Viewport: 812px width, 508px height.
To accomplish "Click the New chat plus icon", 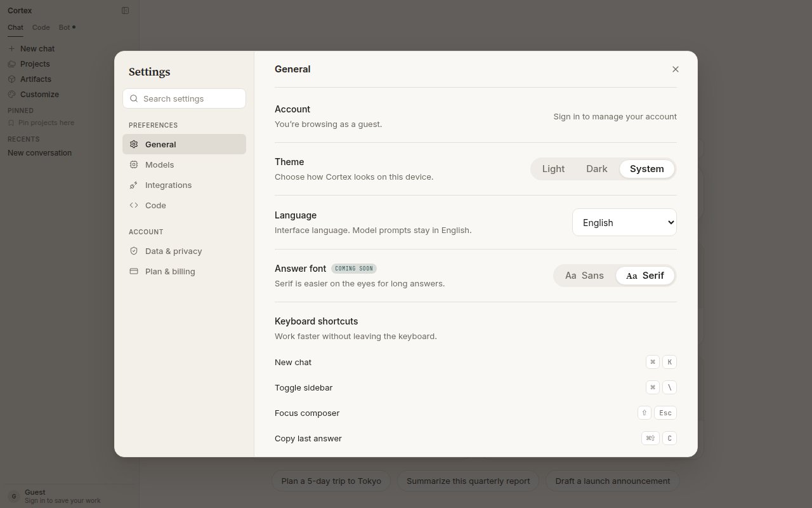I will 11,48.
